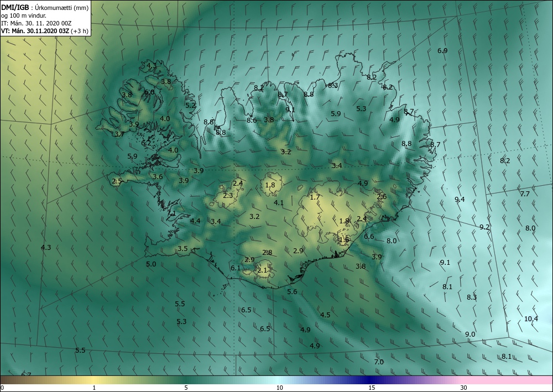Click the 8.6 value in north Iceland
Screen dimensions: 553x392
[252, 120]
